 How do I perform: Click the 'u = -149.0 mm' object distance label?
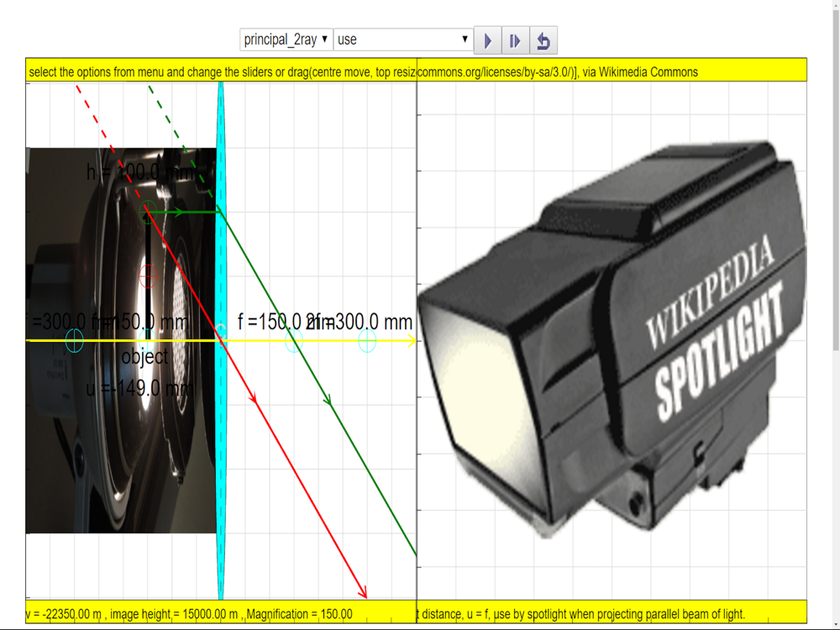click(139, 389)
